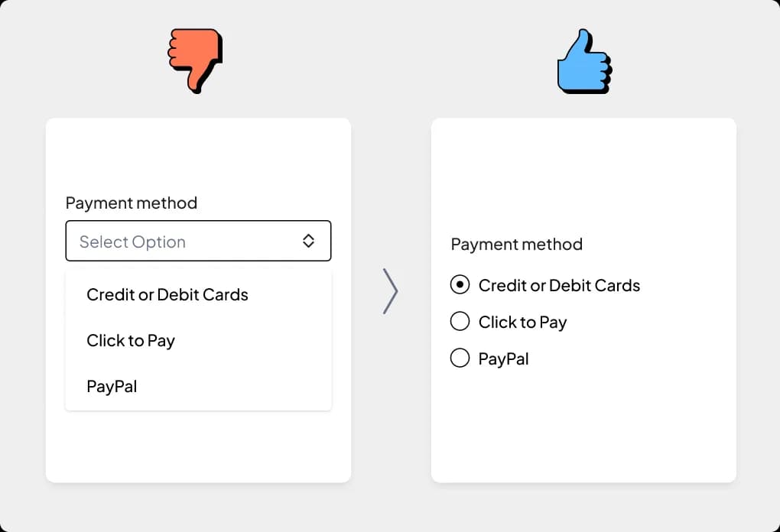Click Payment method label above the dropdown
The image size is (780, 532).
(x=132, y=203)
